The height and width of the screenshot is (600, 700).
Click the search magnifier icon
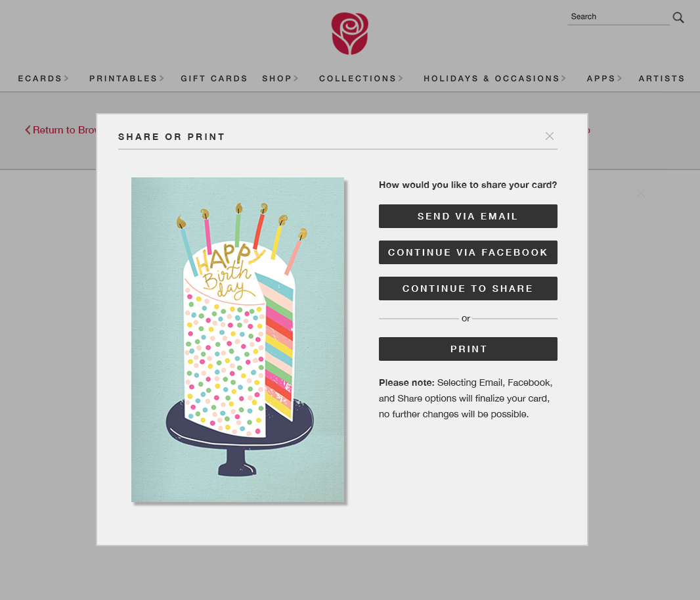coord(678,18)
